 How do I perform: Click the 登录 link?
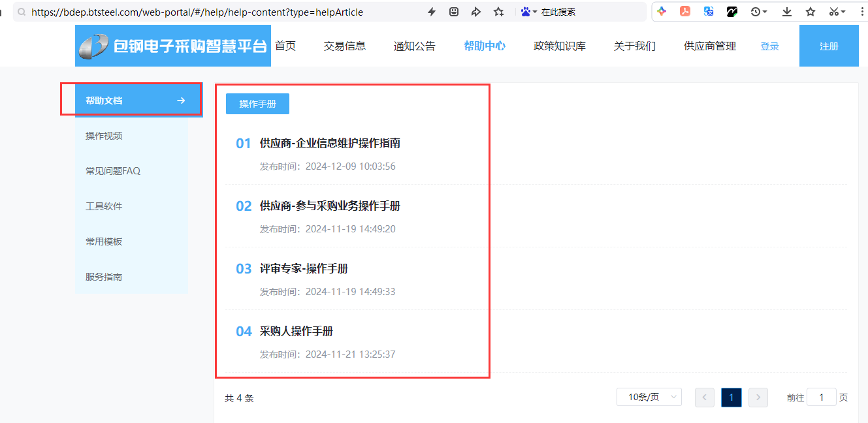[x=770, y=46]
